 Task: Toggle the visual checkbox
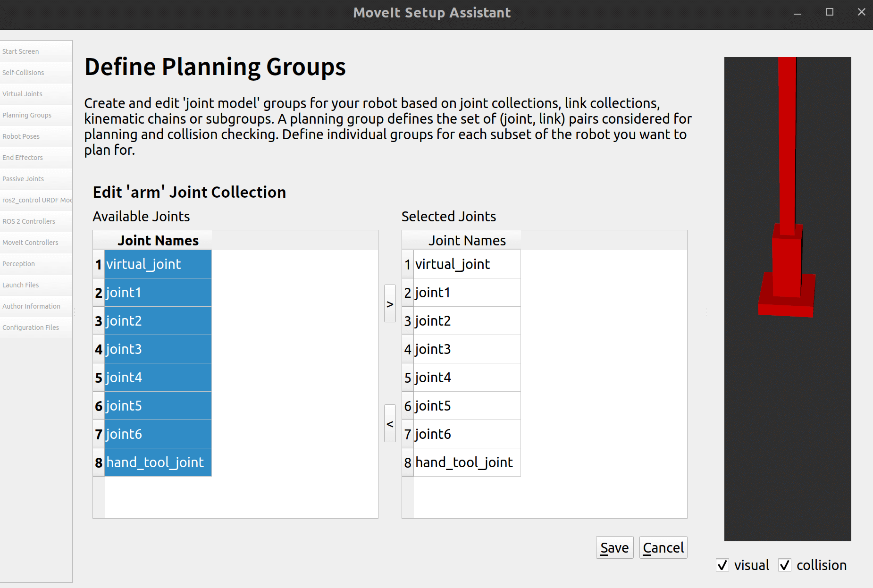pos(722,565)
